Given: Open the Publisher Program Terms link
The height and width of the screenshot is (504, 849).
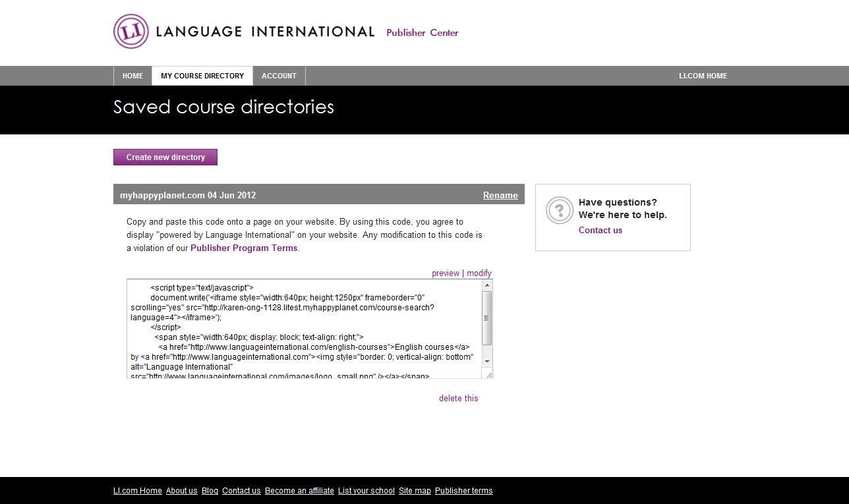Looking at the screenshot, I should coord(244,248).
